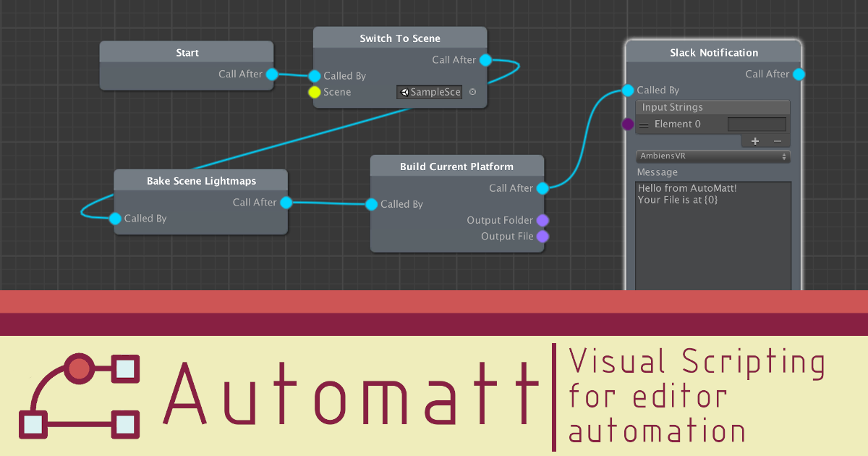Select the Build Current Platform node header
868x456 pixels.
456,166
